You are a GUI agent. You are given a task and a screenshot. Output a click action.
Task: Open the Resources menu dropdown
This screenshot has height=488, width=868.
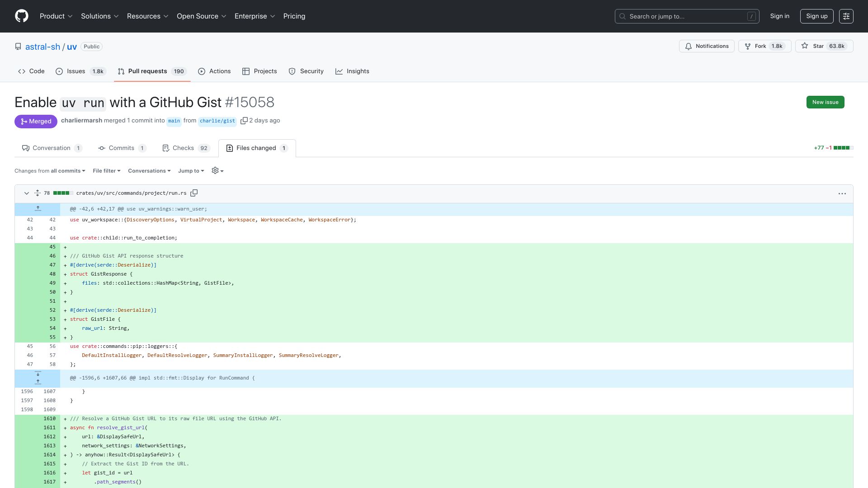[148, 16]
